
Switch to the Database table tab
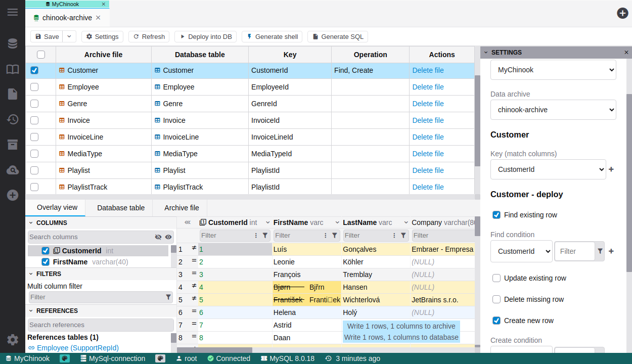click(x=121, y=208)
